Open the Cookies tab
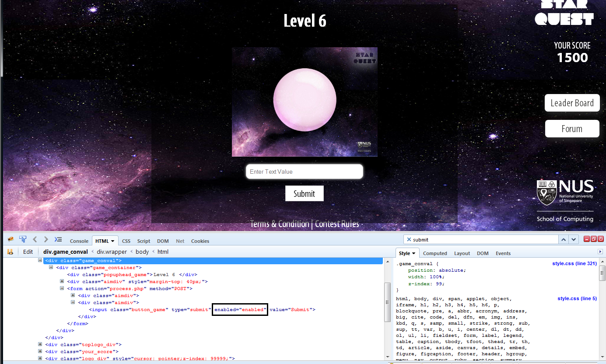Screen dimensions: 606x364 (200, 241)
